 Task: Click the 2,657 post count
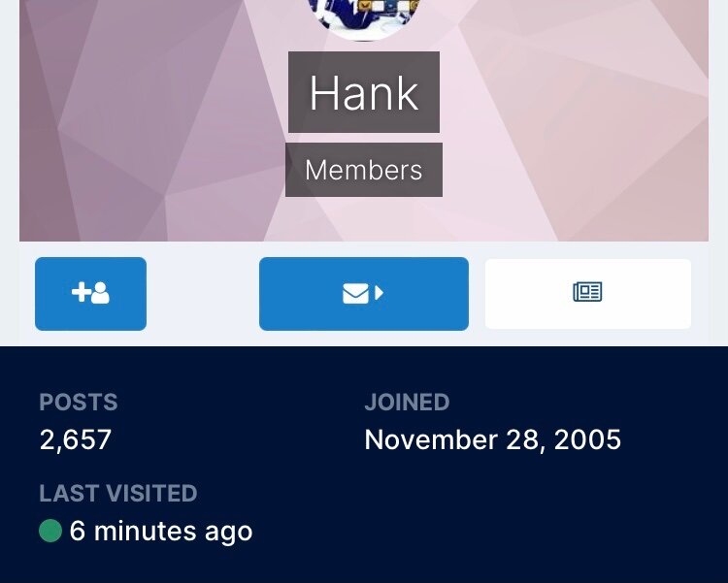click(x=76, y=439)
